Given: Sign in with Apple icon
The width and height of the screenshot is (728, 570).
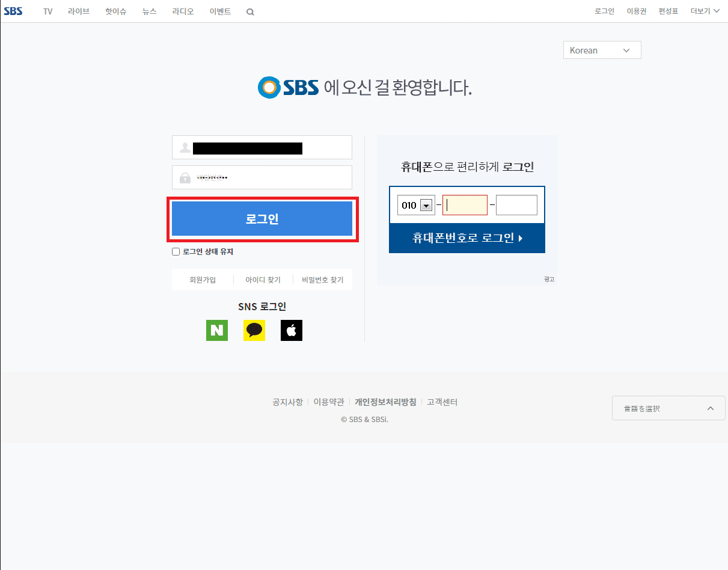Looking at the screenshot, I should [x=292, y=330].
